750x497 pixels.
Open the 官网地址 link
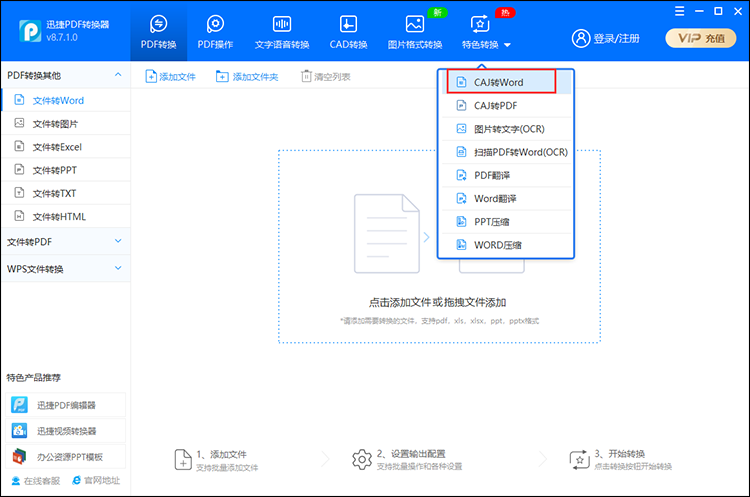pos(96,480)
